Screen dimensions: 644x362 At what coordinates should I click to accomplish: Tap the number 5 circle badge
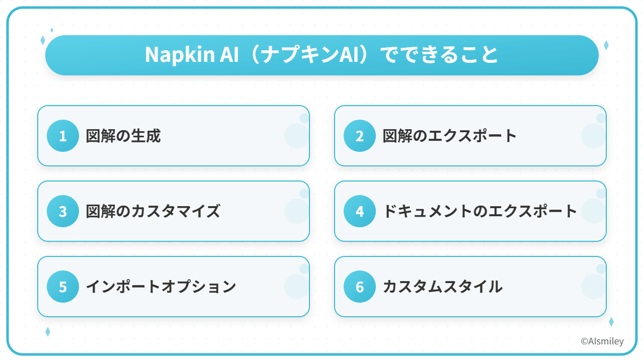click(x=63, y=287)
